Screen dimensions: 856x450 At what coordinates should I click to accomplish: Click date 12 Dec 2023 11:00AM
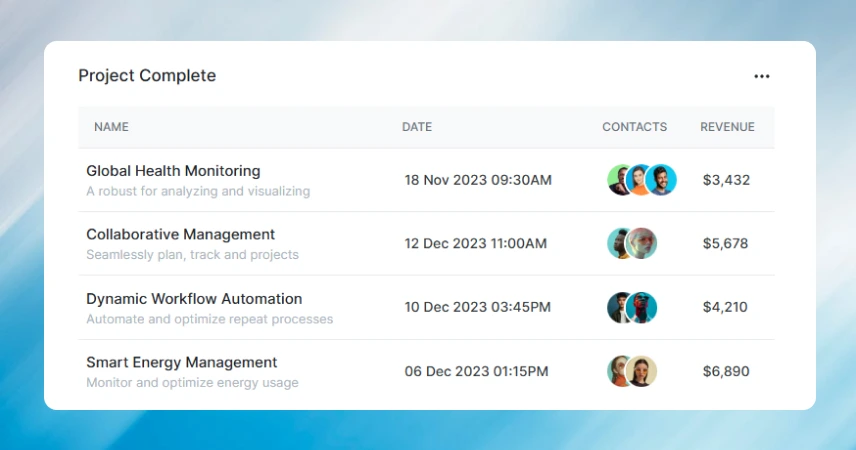[x=476, y=244]
